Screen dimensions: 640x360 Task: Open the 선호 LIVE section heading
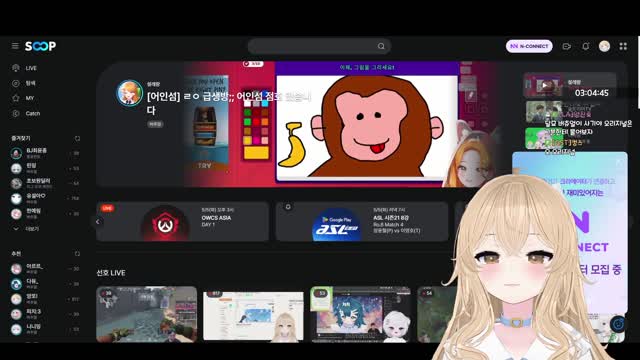click(x=111, y=273)
